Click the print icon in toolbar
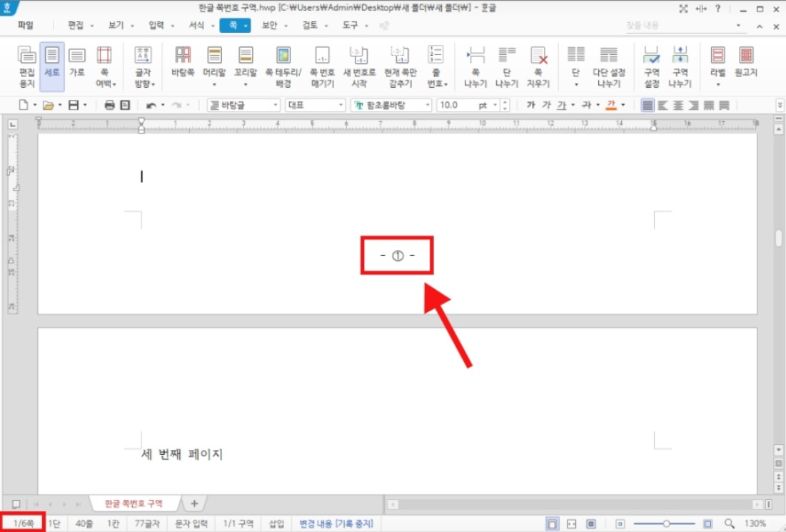This screenshot has height=532, width=786. (x=110, y=105)
